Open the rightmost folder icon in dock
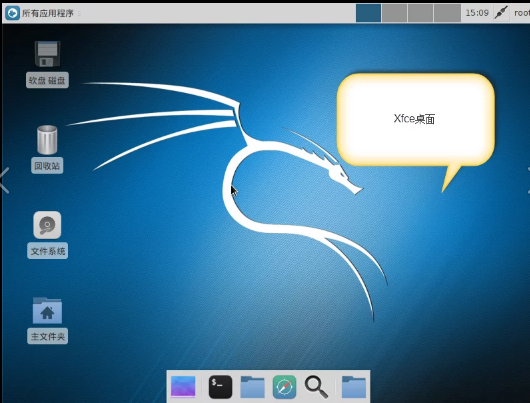Image resolution: width=530 pixels, height=403 pixels. click(354, 387)
